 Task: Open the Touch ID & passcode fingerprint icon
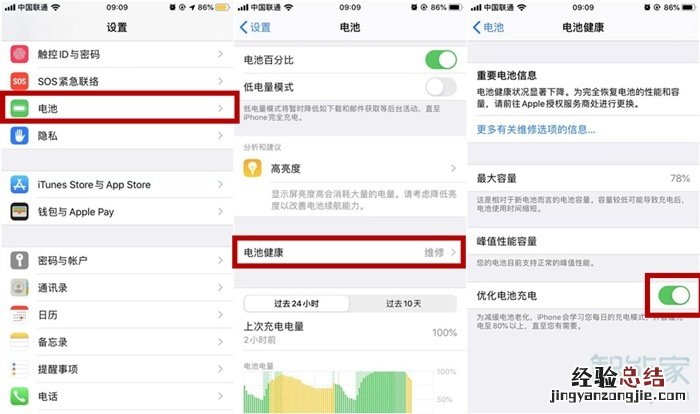19,54
